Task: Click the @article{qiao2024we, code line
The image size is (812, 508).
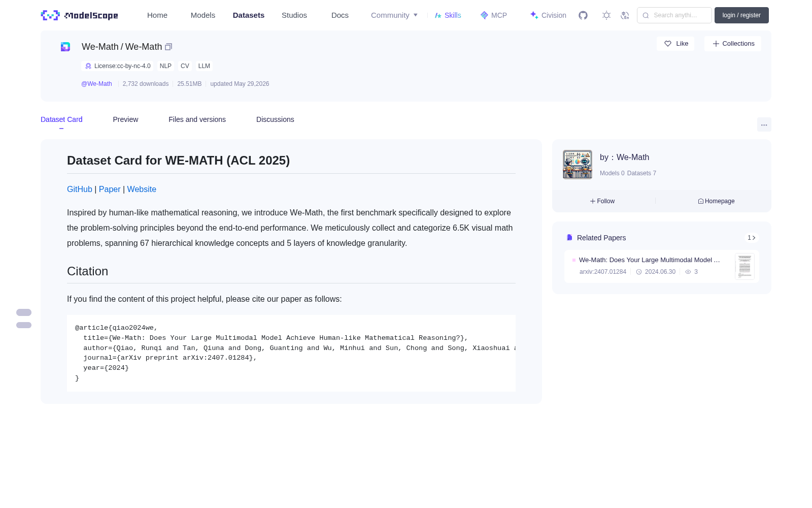Action: click(117, 328)
